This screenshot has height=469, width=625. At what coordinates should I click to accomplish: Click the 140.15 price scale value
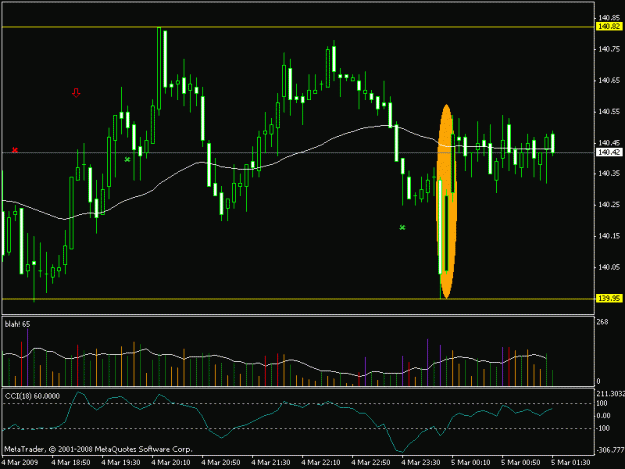coord(609,236)
